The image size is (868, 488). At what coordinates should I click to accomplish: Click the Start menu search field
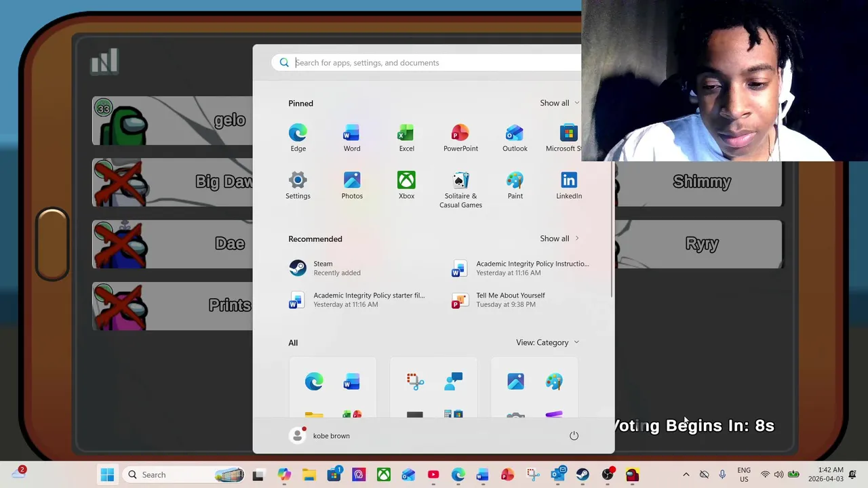(427, 62)
